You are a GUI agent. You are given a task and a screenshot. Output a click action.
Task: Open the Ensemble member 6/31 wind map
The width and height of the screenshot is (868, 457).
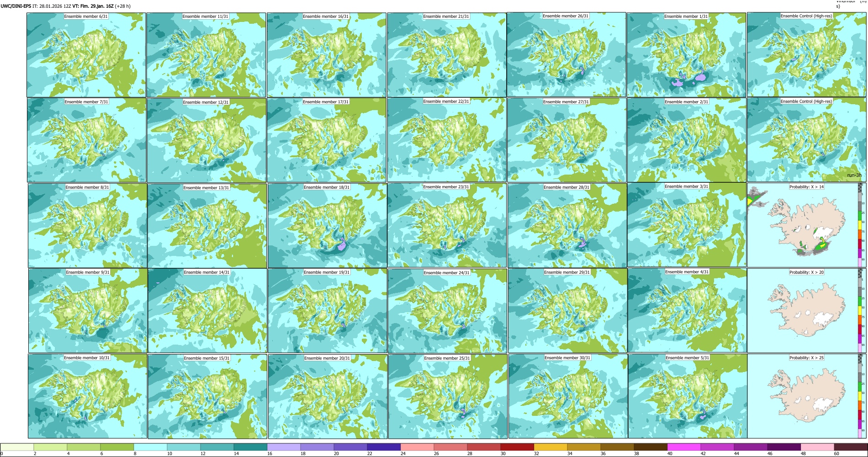click(86, 55)
